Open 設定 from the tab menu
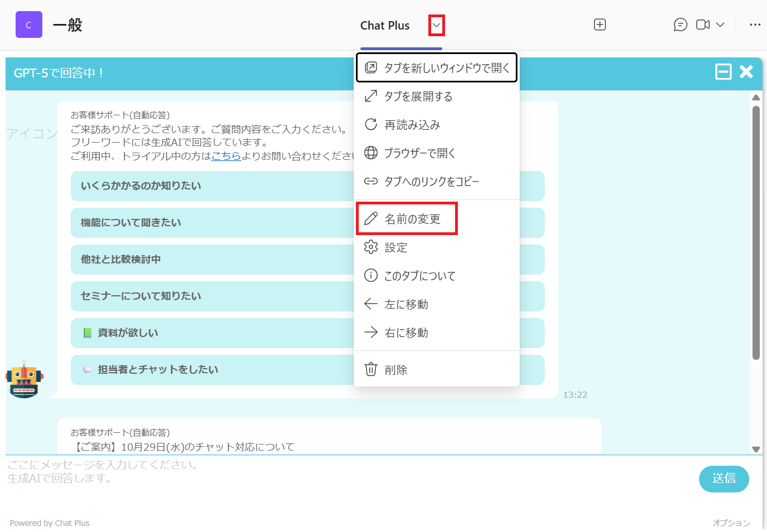Viewport: 767px width, 532px height. click(395, 247)
